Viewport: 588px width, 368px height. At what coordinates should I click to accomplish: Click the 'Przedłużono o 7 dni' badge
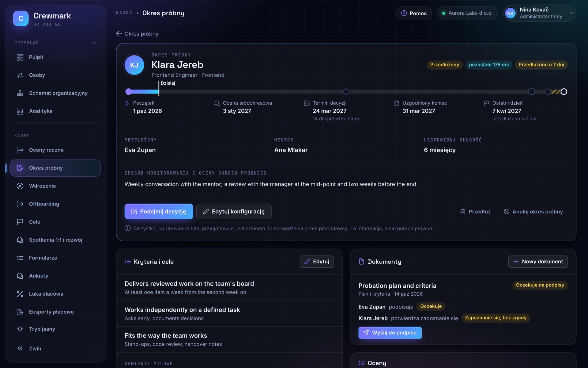coord(541,65)
